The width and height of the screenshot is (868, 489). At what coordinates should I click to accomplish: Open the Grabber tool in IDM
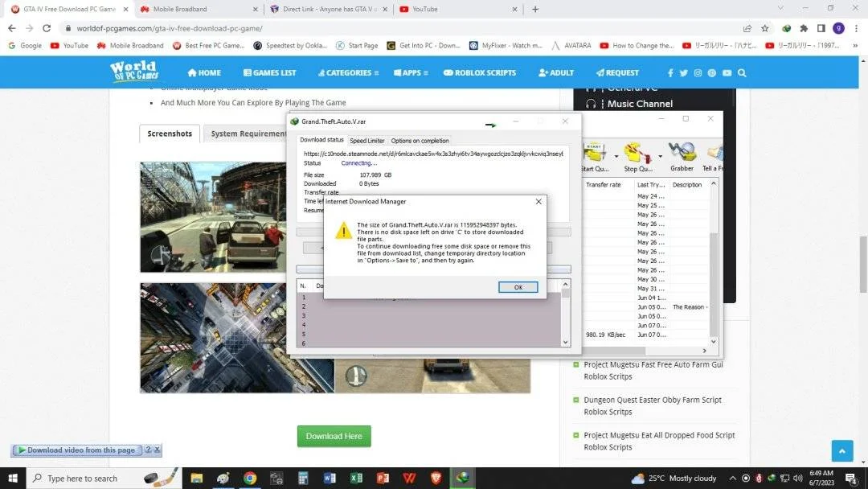[682, 157]
